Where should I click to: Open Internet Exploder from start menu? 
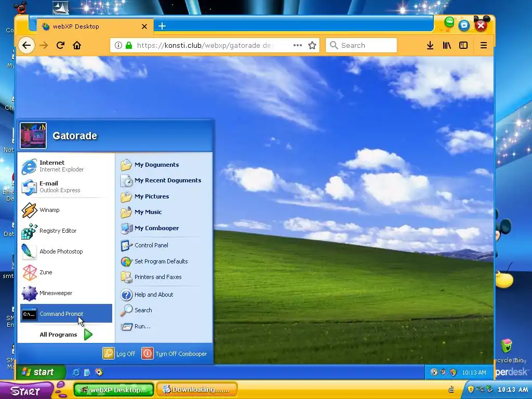[x=66, y=166]
